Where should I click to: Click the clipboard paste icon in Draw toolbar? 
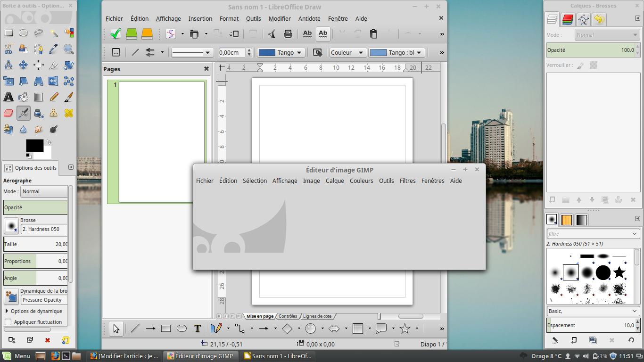pos(373,33)
